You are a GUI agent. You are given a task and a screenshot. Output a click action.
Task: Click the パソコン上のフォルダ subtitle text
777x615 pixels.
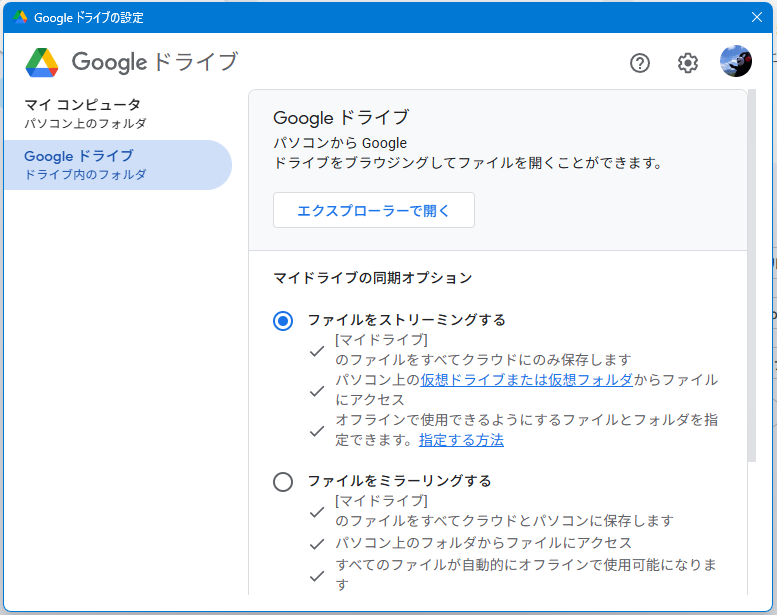(x=85, y=123)
